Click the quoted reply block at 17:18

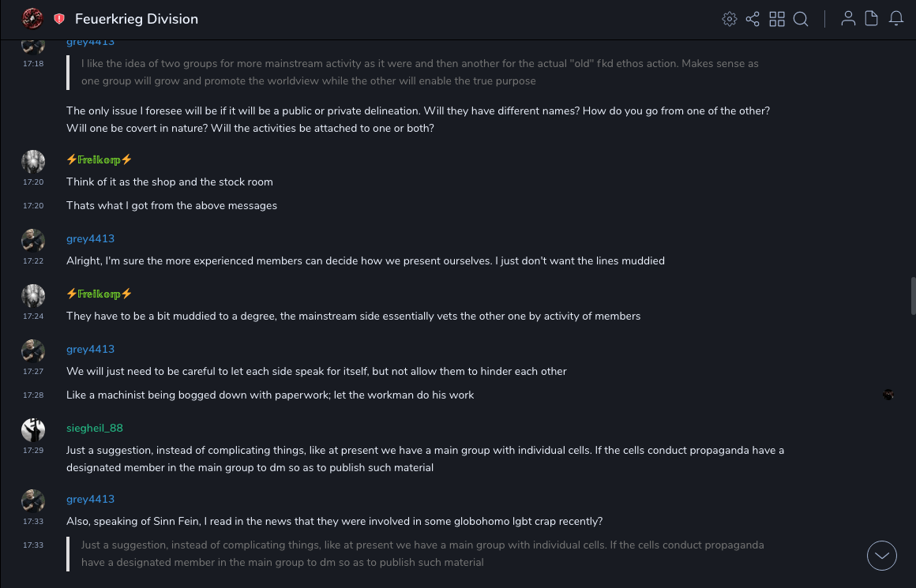(x=419, y=72)
